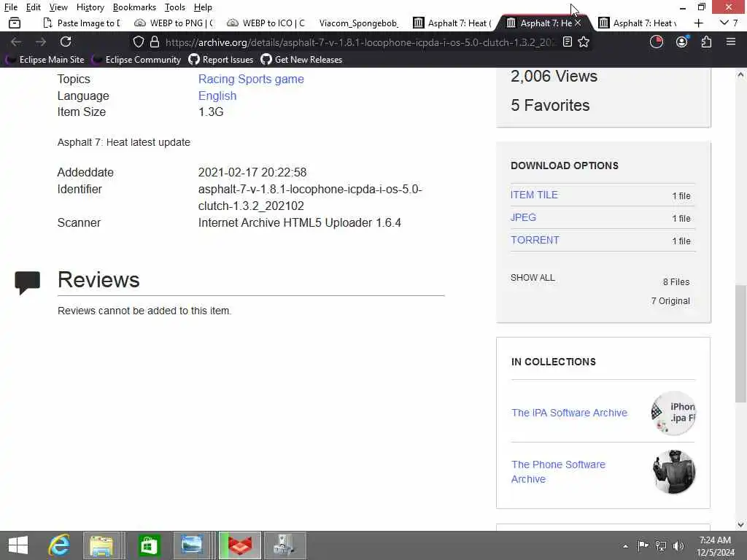
Task: Click the red fox taskbar app icon
Action: tap(239, 545)
